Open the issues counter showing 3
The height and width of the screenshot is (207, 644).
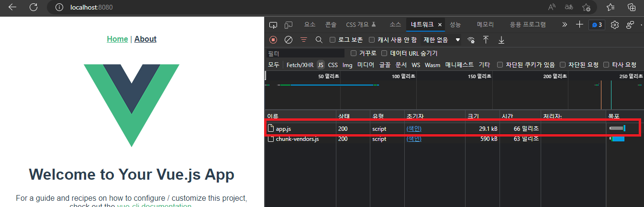pyautogui.click(x=597, y=24)
